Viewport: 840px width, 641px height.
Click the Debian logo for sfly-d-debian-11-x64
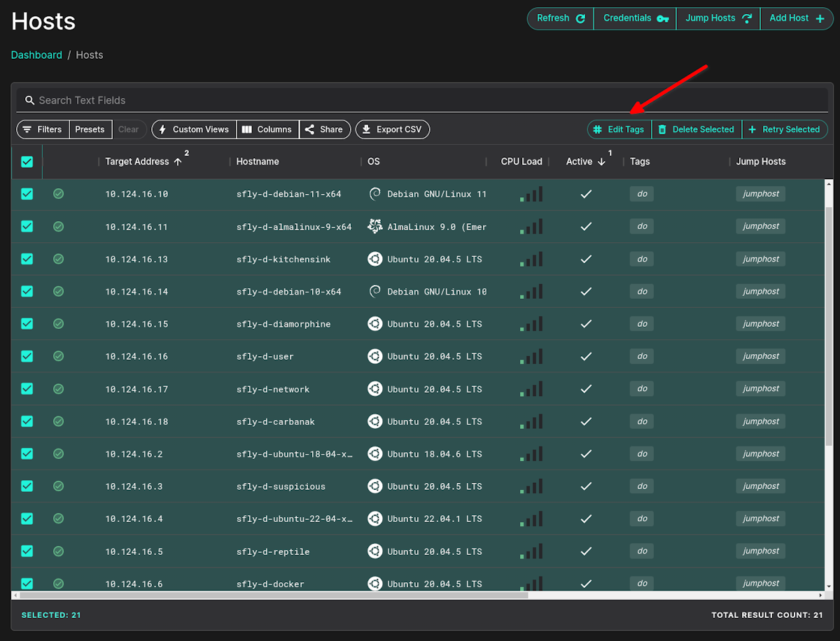click(x=375, y=194)
